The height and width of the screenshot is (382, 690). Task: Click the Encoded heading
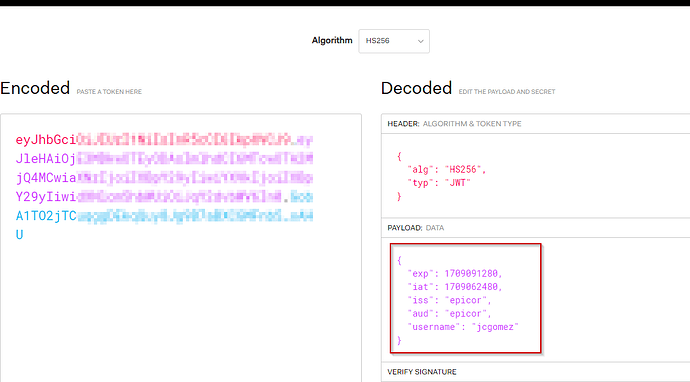coord(35,88)
